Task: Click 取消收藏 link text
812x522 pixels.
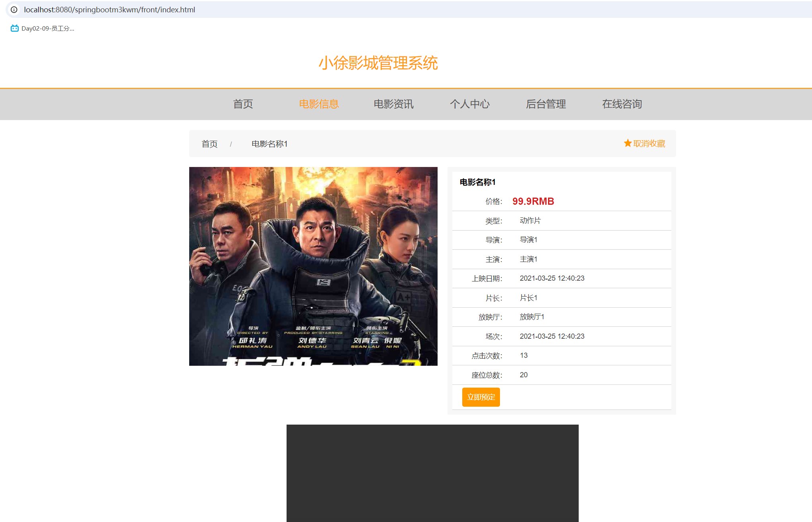Action: click(x=649, y=144)
